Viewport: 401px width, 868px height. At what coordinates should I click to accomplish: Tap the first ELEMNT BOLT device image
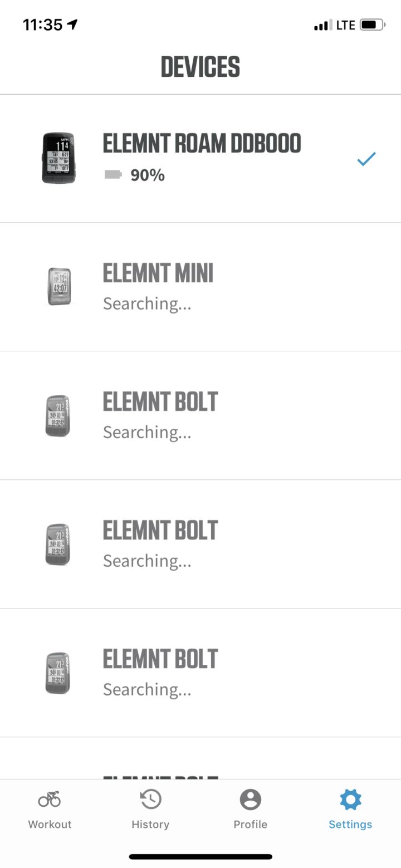pyautogui.click(x=58, y=415)
